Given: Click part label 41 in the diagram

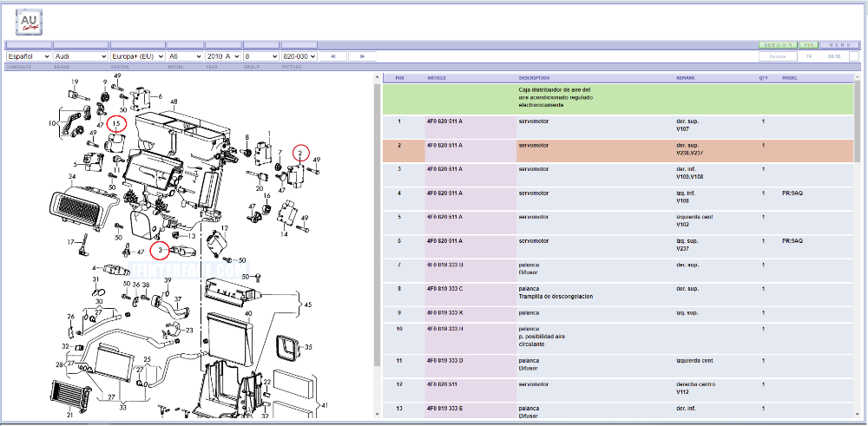Looking at the screenshot, I should coord(325,404).
